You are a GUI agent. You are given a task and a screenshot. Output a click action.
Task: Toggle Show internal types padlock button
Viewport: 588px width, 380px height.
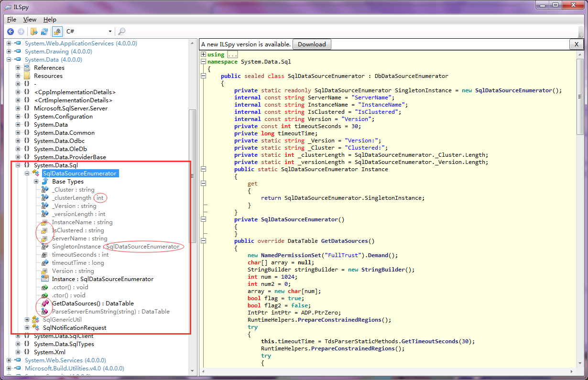57,32
